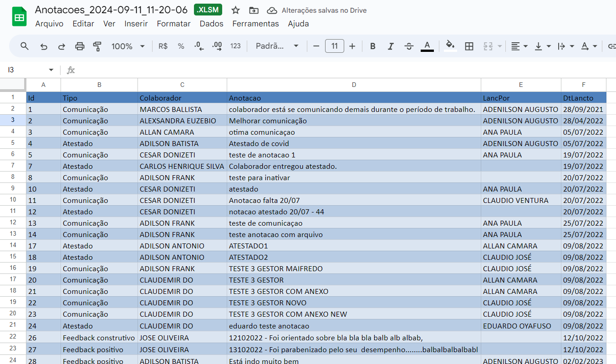The height and width of the screenshot is (364, 616).
Task: Click the 'Anotacao' header cell
Action: click(354, 98)
